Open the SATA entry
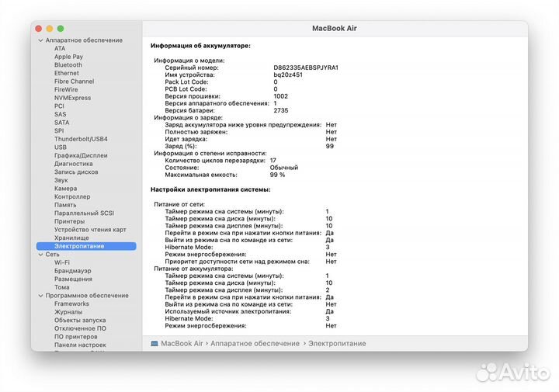This screenshot has width=559, height=392. coord(61,122)
